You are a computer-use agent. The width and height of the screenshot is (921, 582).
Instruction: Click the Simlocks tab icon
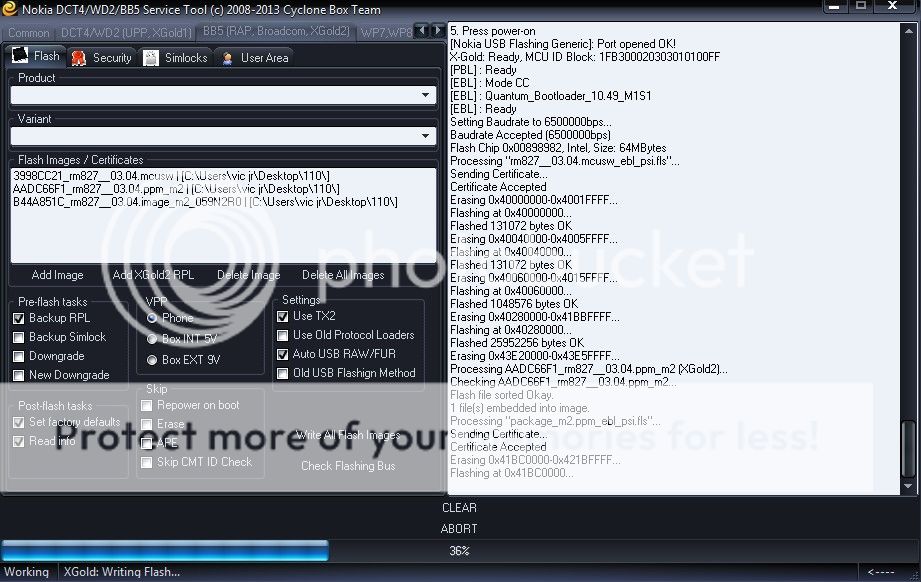click(x=150, y=58)
